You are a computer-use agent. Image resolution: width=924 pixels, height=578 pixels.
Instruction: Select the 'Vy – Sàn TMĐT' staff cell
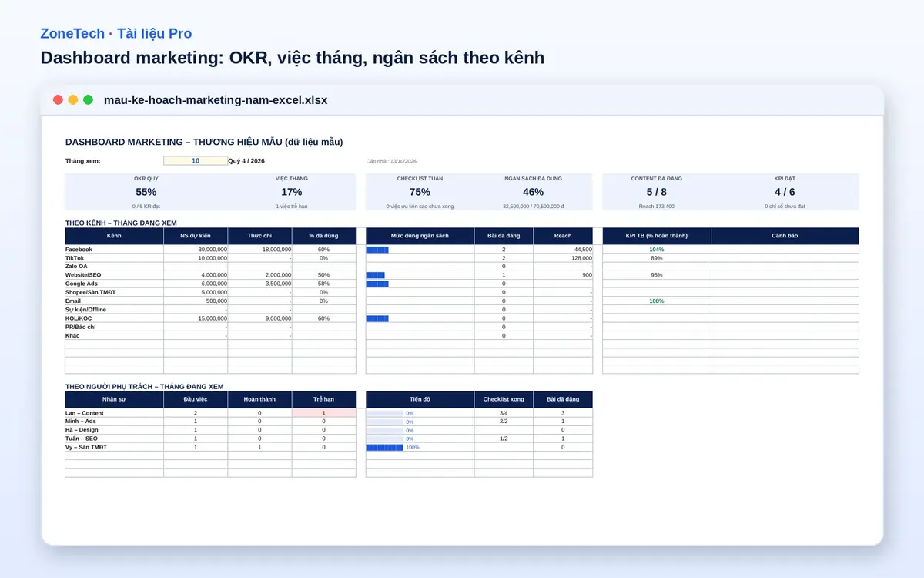114,447
